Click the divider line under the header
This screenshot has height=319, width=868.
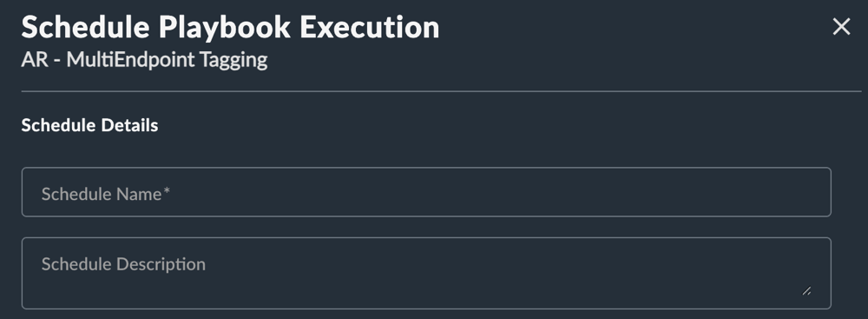[441, 91]
